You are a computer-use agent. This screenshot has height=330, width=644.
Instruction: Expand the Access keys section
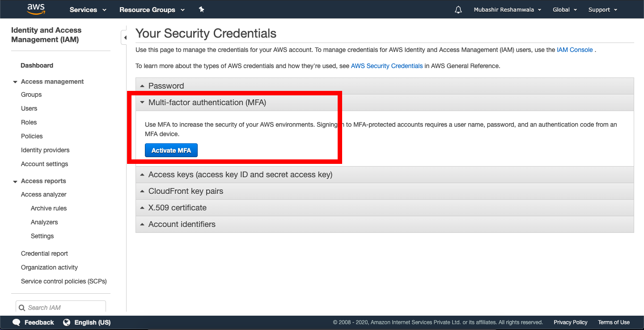(x=385, y=175)
